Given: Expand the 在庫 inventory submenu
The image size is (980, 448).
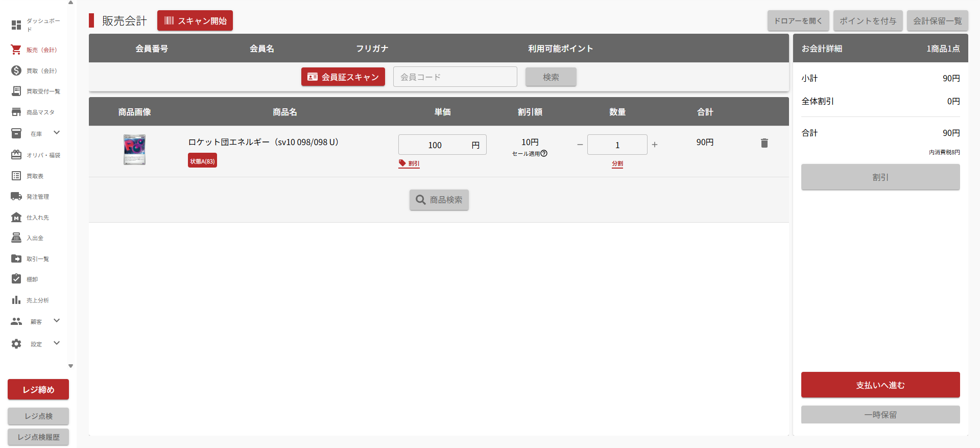Looking at the screenshot, I should (57, 133).
